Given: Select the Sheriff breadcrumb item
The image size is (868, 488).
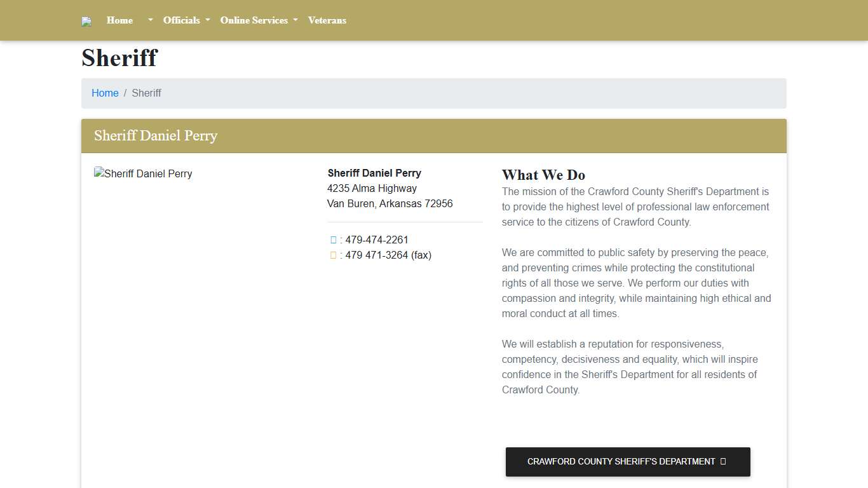Looking at the screenshot, I should point(146,93).
